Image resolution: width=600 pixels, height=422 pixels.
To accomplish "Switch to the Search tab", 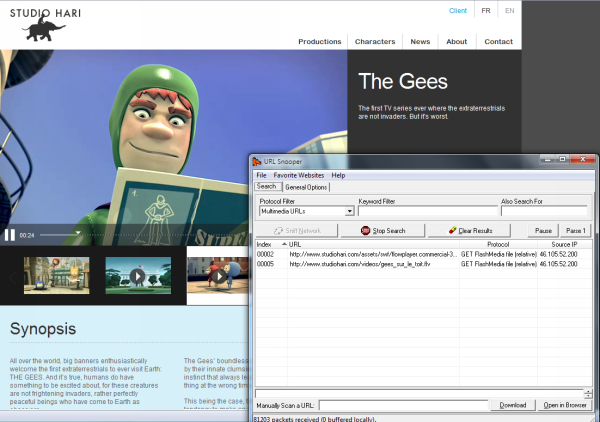I will click(x=267, y=186).
